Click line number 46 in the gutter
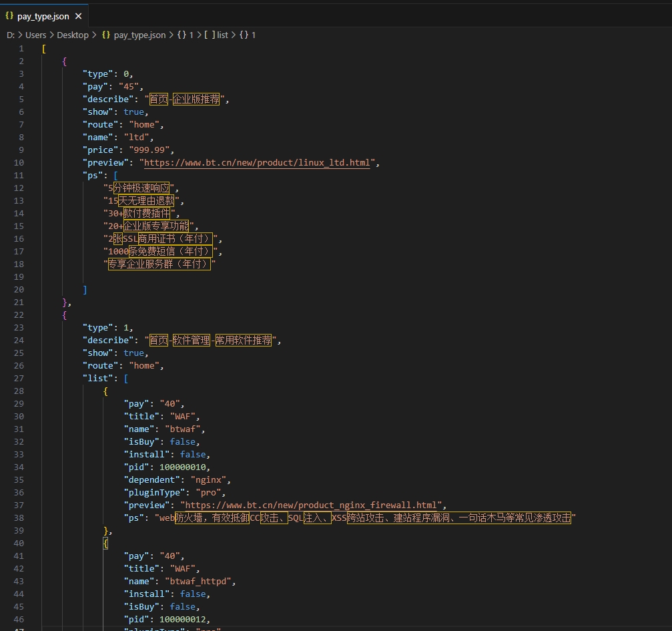This screenshot has height=631, width=672. pyautogui.click(x=19, y=620)
